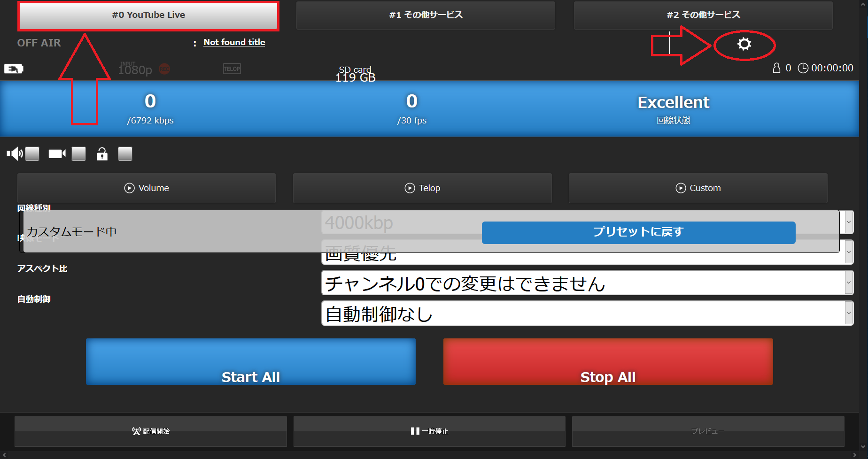The image size is (868, 459).
Task: Click the speaker audio icon
Action: click(15, 153)
